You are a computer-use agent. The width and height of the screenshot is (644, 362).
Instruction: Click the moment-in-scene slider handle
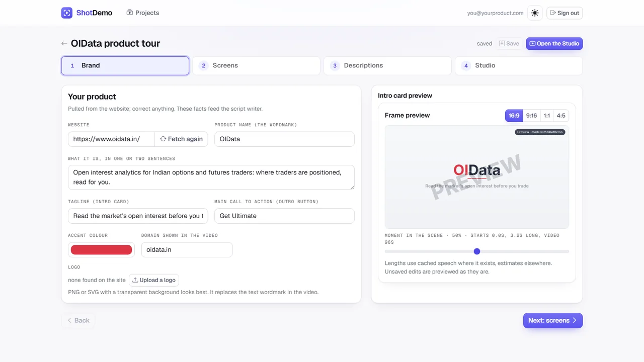(477, 251)
